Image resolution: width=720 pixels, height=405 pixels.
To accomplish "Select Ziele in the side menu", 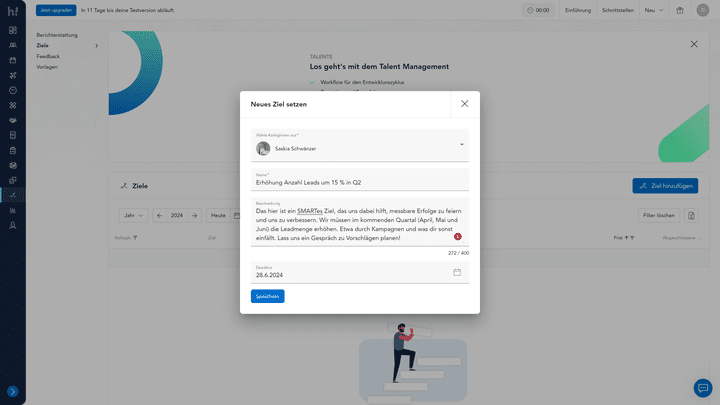I will [x=42, y=45].
